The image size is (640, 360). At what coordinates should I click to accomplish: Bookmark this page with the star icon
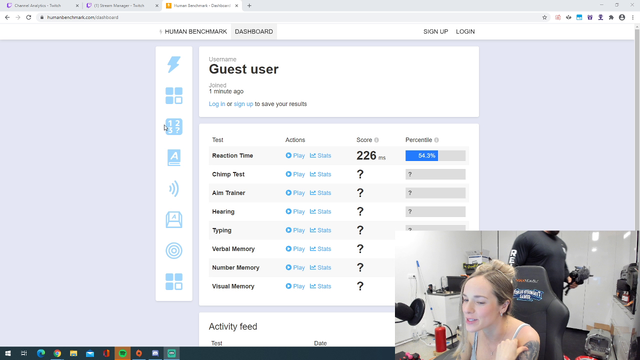[544, 18]
